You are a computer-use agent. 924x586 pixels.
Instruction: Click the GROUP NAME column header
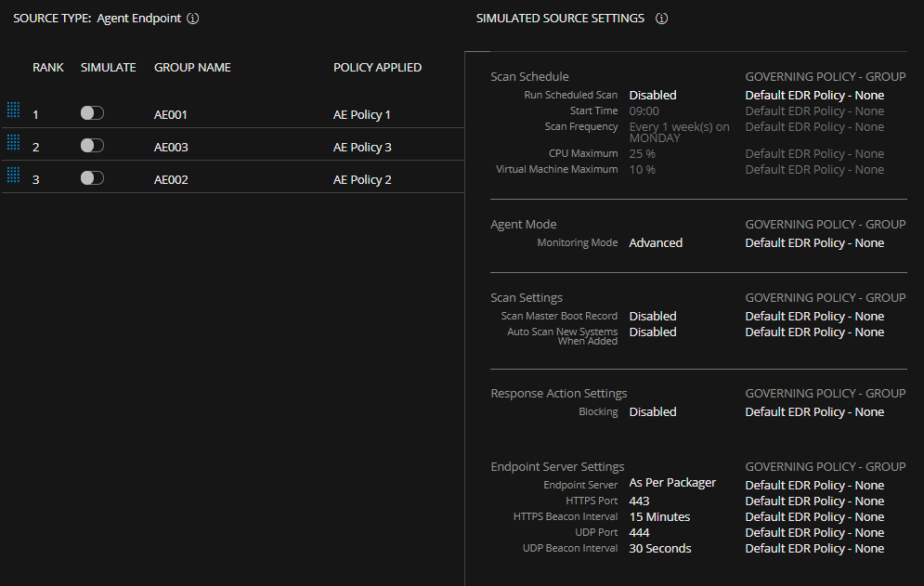(x=192, y=67)
